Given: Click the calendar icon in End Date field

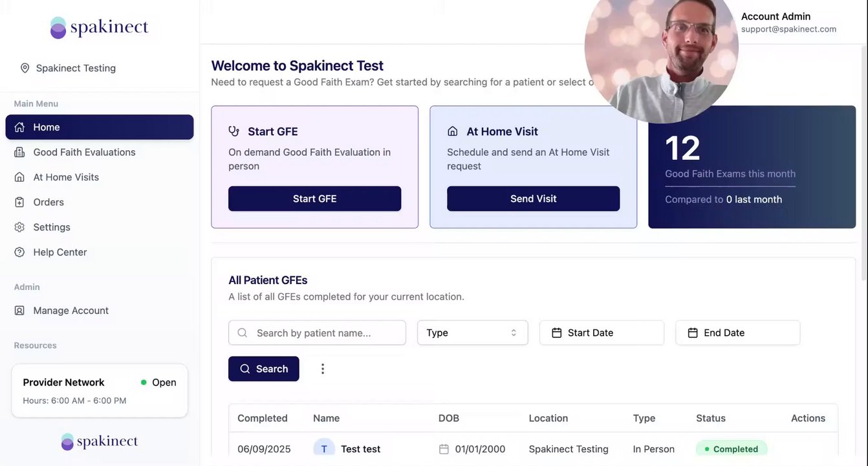Looking at the screenshot, I should point(693,333).
